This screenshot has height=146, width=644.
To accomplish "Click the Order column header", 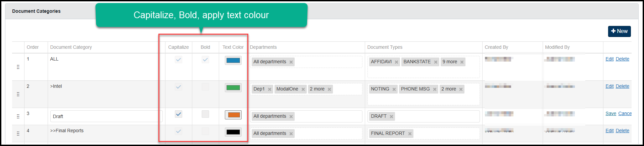I will tap(33, 47).
